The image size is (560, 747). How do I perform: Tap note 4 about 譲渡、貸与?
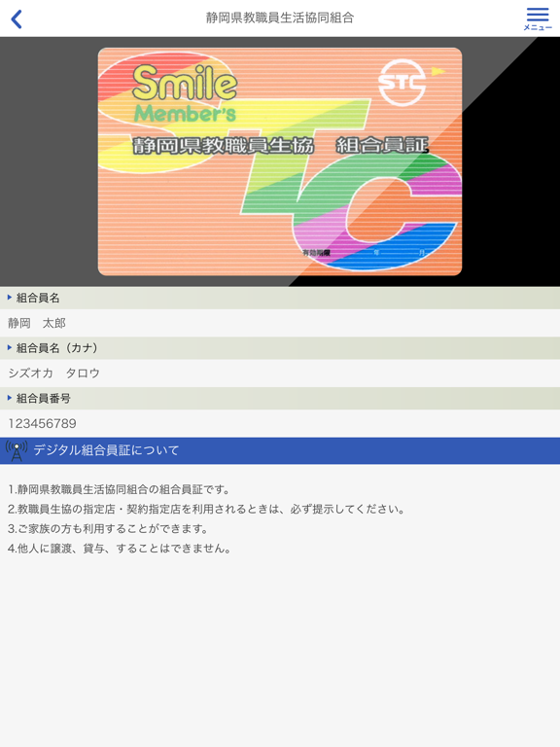120,549
